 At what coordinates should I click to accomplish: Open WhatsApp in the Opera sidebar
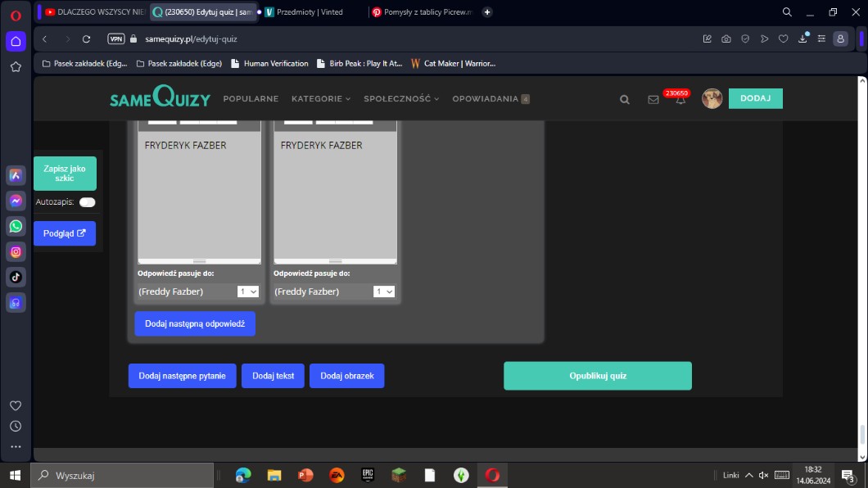point(16,226)
